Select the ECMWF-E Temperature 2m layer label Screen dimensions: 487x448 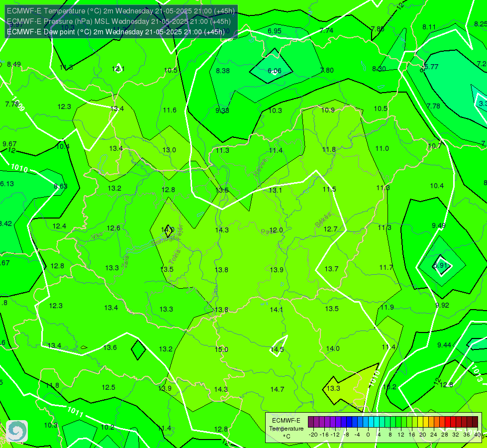(x=121, y=11)
